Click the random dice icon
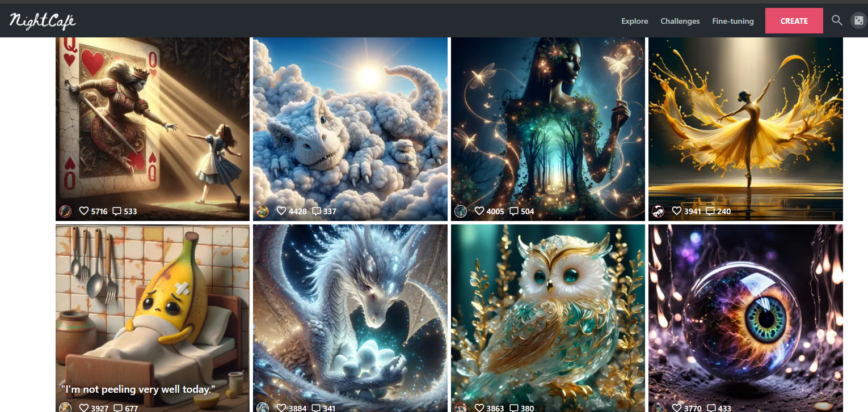This screenshot has width=868, height=412. click(858, 20)
